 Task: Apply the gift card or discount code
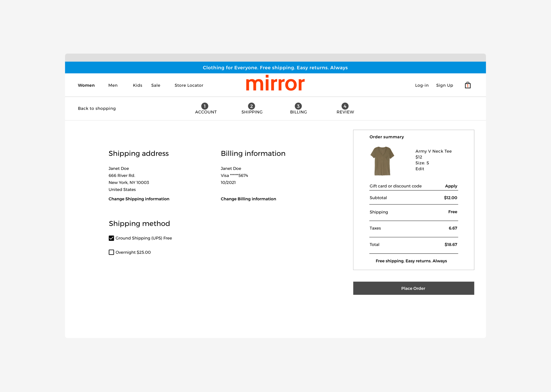[451, 186]
